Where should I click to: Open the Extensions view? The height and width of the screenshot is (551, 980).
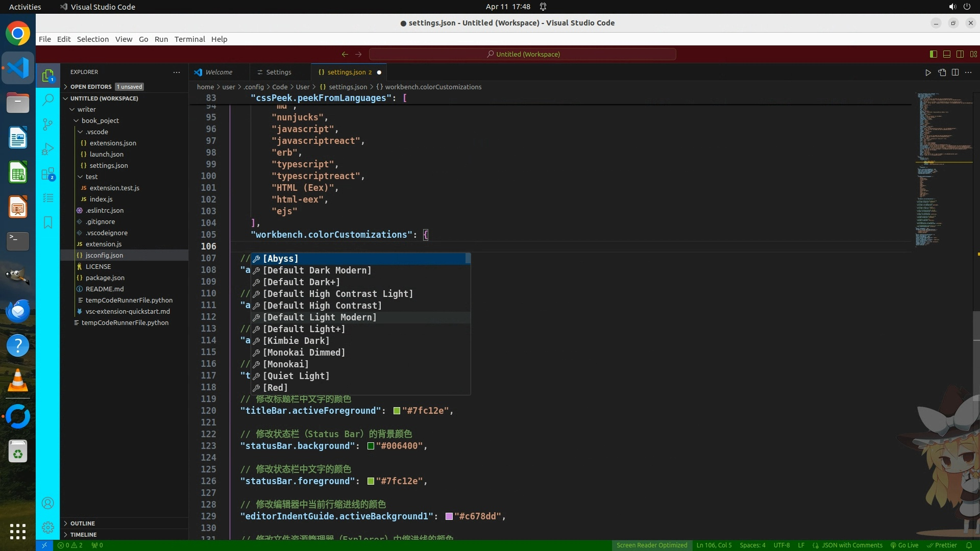coord(48,174)
